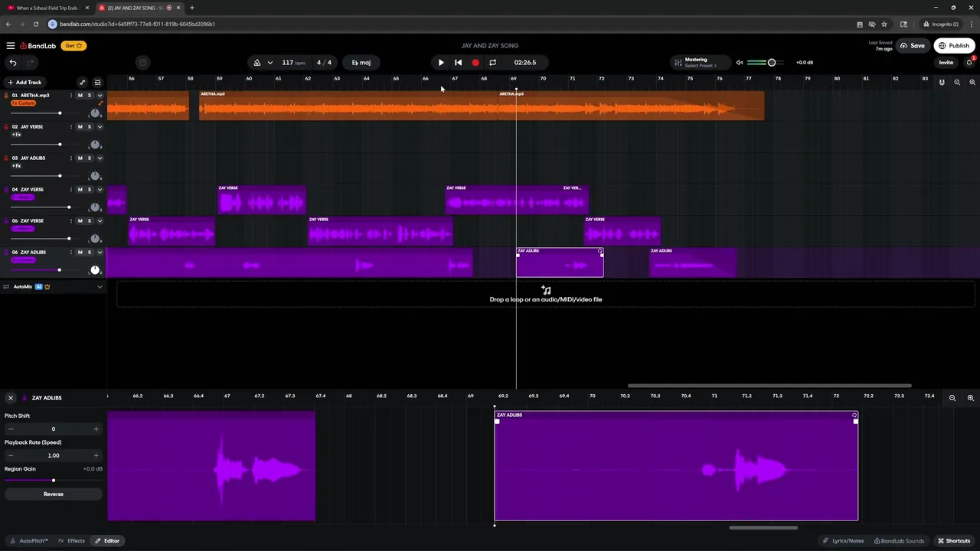
Task: Adjust the Region Gain slider
Action: click(x=54, y=481)
